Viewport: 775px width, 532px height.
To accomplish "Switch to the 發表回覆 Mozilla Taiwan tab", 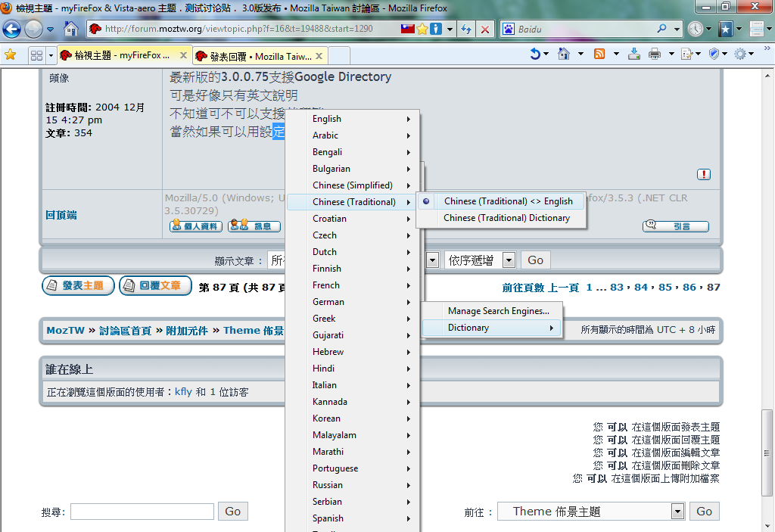I will (x=260, y=56).
